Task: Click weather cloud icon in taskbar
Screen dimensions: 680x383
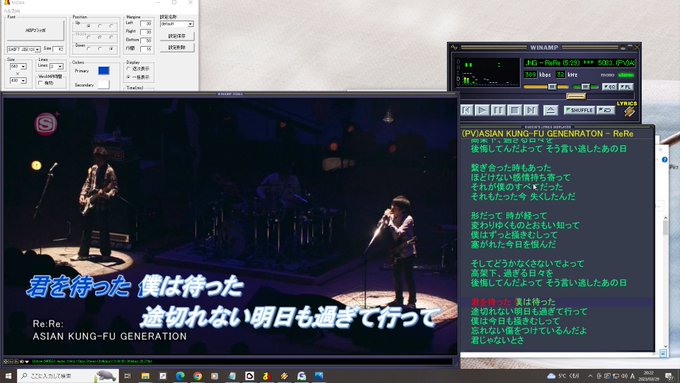Action: coord(551,376)
